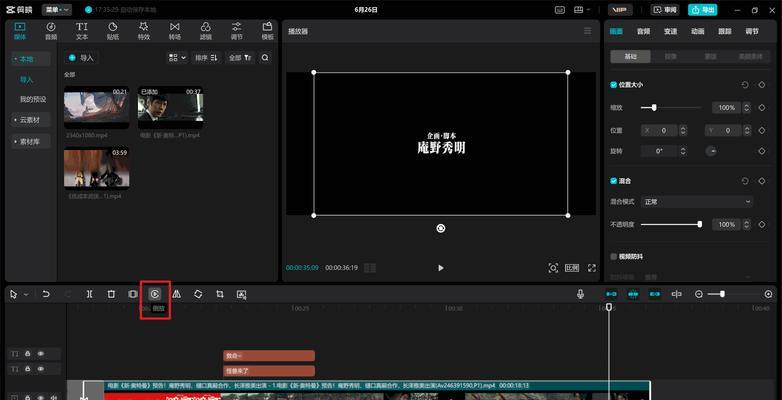The height and width of the screenshot is (400, 782).
Task: Open the 菜单 menu dropdown
Action: [57, 9]
